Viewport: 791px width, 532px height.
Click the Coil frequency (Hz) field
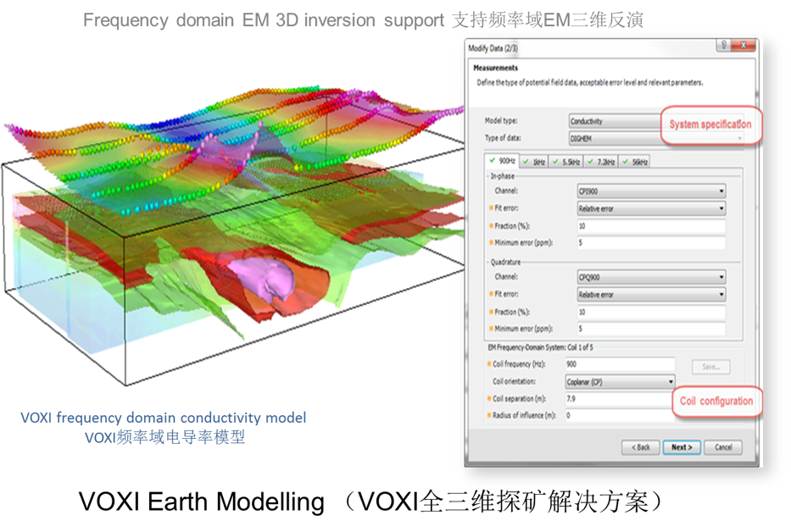coord(620,364)
